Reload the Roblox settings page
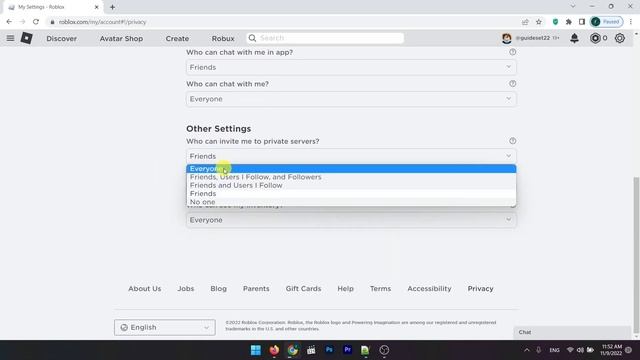The height and width of the screenshot is (360, 640). (x=36, y=22)
